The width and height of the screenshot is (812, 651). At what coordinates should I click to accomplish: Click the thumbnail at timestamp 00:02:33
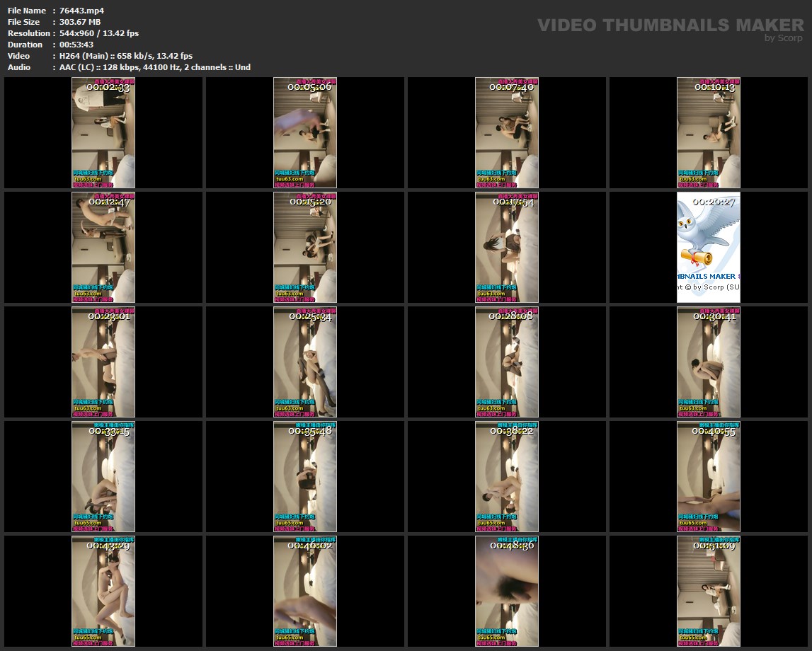tap(103, 132)
